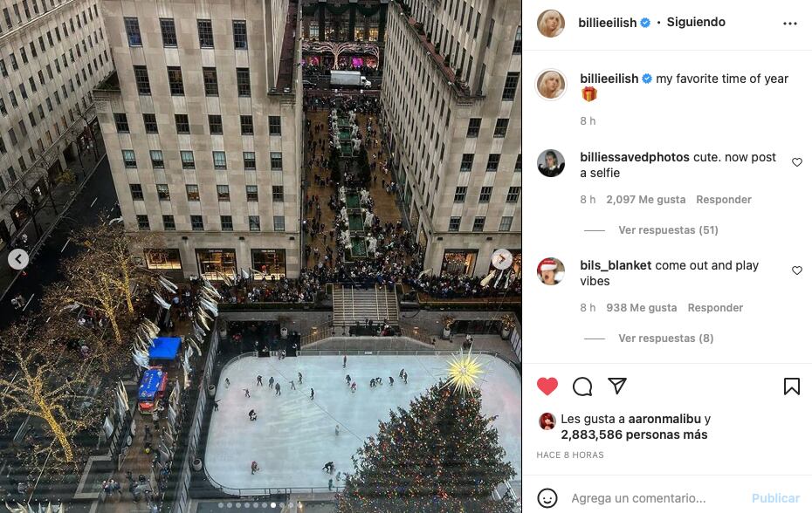Open billieeilish profile from header username
Screen dimensions: 812x513
coord(608,23)
